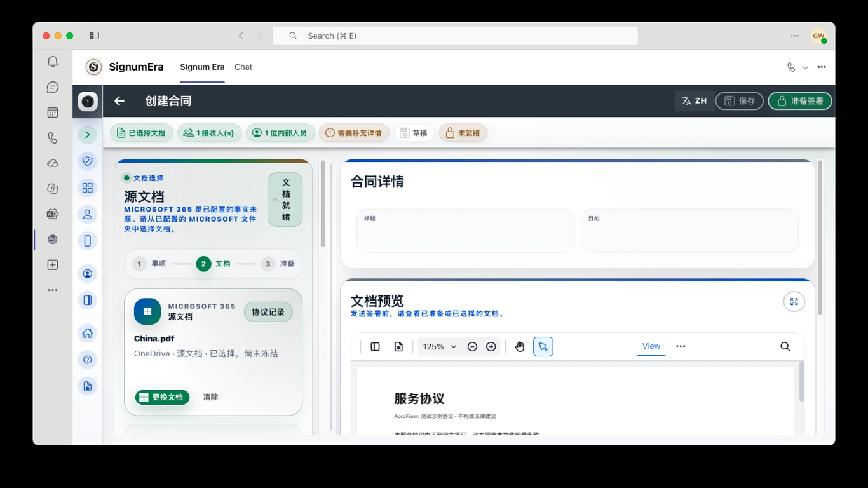
Task: Open the OneDrive cloud icon in rail
Action: (x=53, y=163)
